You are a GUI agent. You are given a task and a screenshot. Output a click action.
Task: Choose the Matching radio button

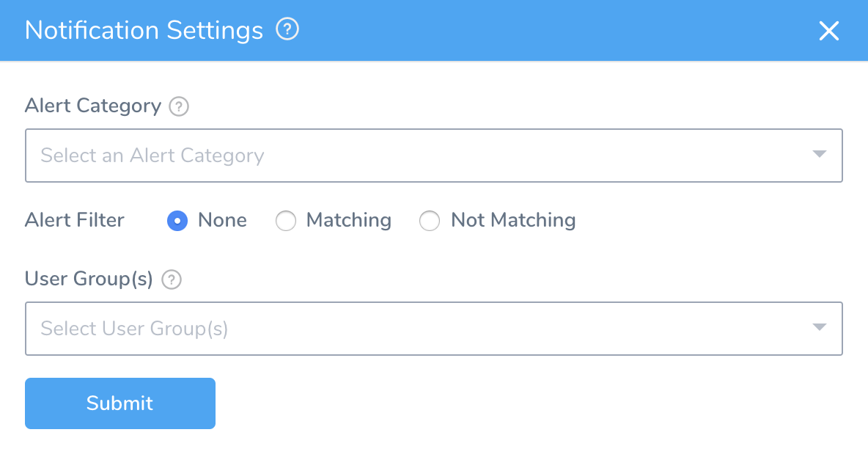[x=286, y=221]
